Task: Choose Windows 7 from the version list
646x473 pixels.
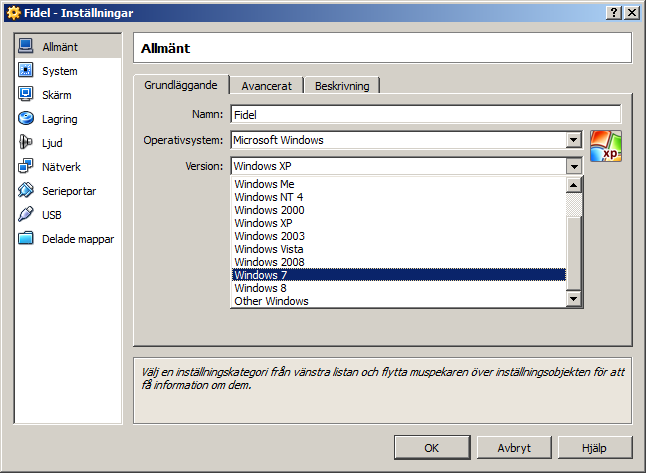Action: [398, 275]
